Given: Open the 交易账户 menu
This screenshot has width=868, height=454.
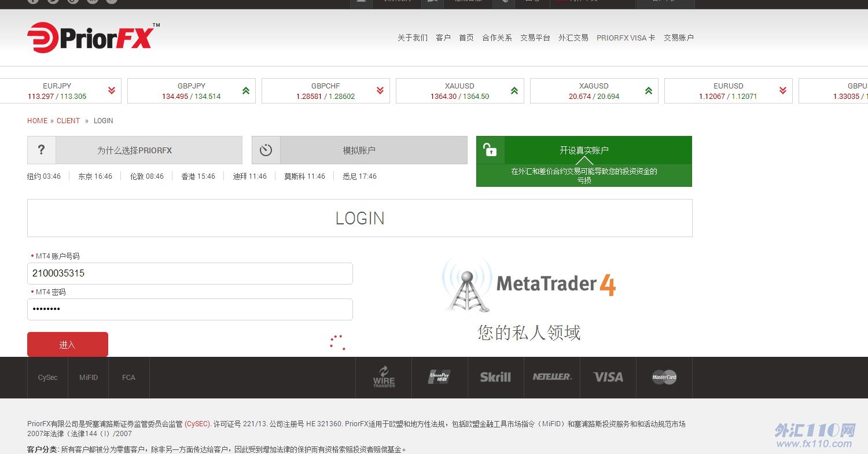Looking at the screenshot, I should (x=679, y=38).
